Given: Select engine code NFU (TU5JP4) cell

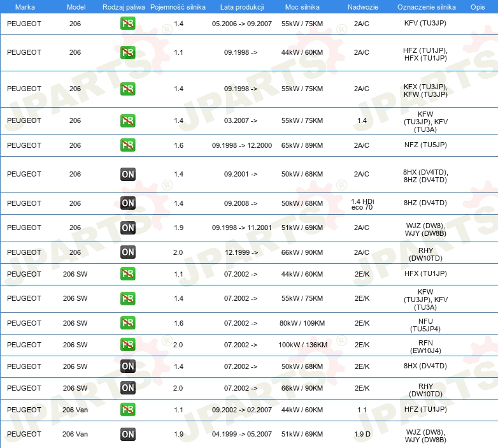Looking at the screenshot, I should click(x=425, y=325).
